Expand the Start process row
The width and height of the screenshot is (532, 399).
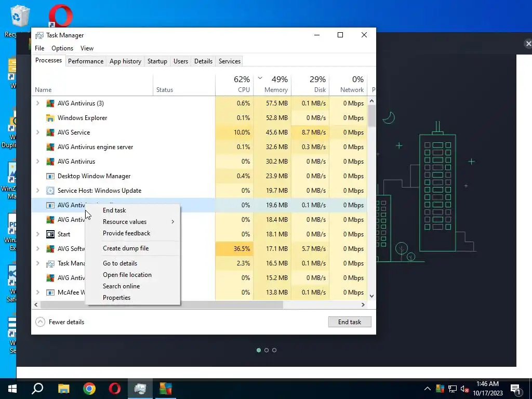pyautogui.click(x=37, y=234)
